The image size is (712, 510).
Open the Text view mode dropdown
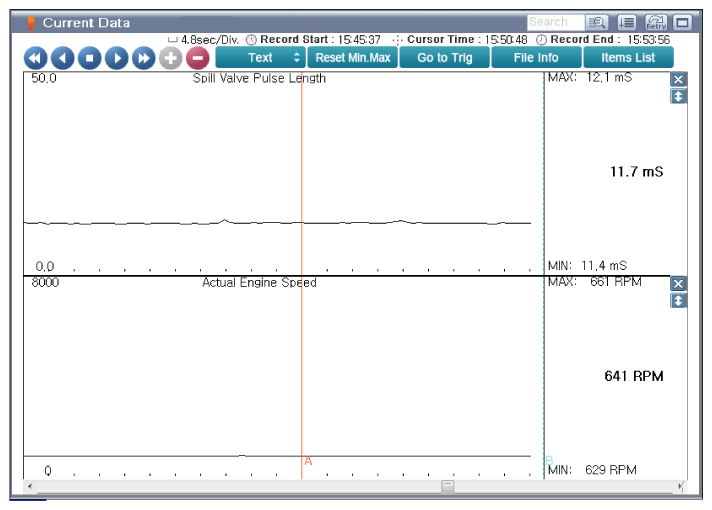261,58
